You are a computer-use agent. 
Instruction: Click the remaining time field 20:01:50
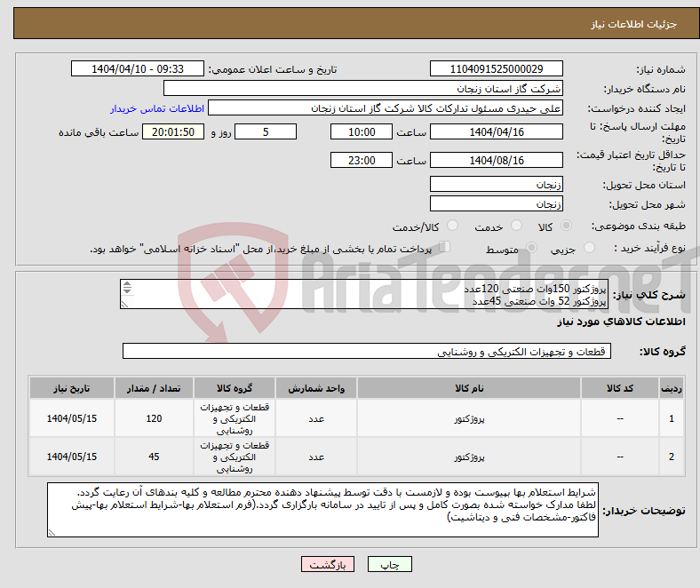coord(173,131)
